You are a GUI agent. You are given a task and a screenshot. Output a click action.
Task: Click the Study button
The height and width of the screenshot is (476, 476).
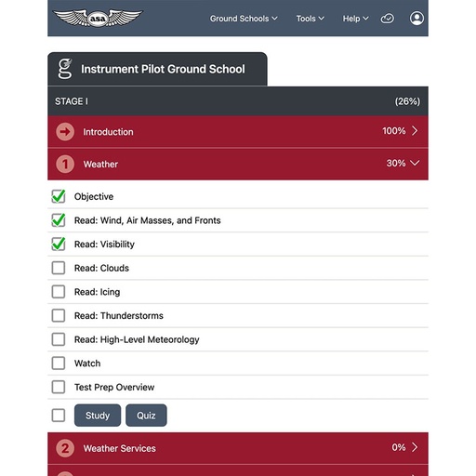(98, 416)
